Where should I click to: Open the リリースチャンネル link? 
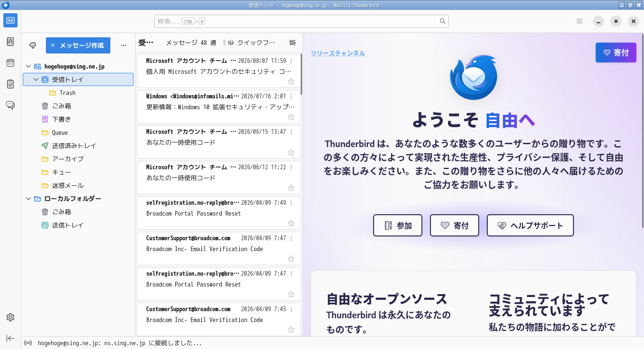coord(338,53)
